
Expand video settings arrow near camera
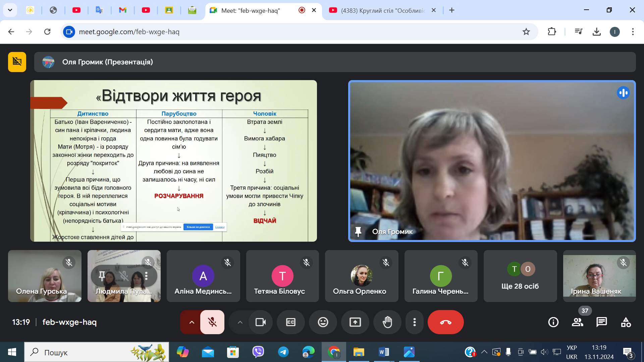240,322
